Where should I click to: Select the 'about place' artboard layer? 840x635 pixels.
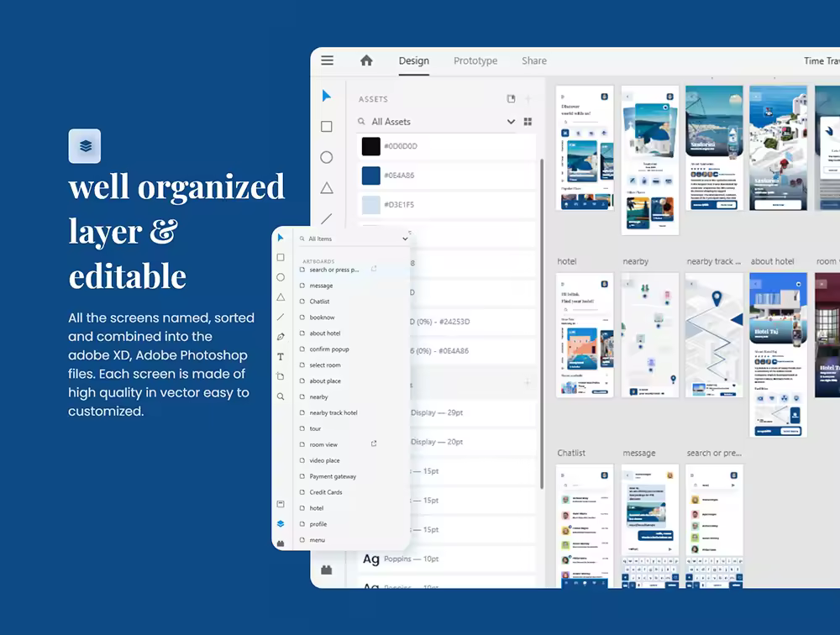324,381
